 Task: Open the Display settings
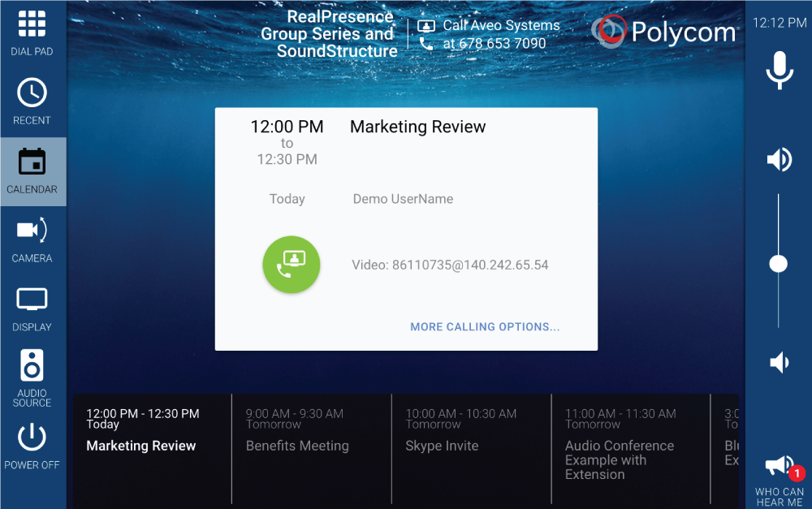pos(32,309)
